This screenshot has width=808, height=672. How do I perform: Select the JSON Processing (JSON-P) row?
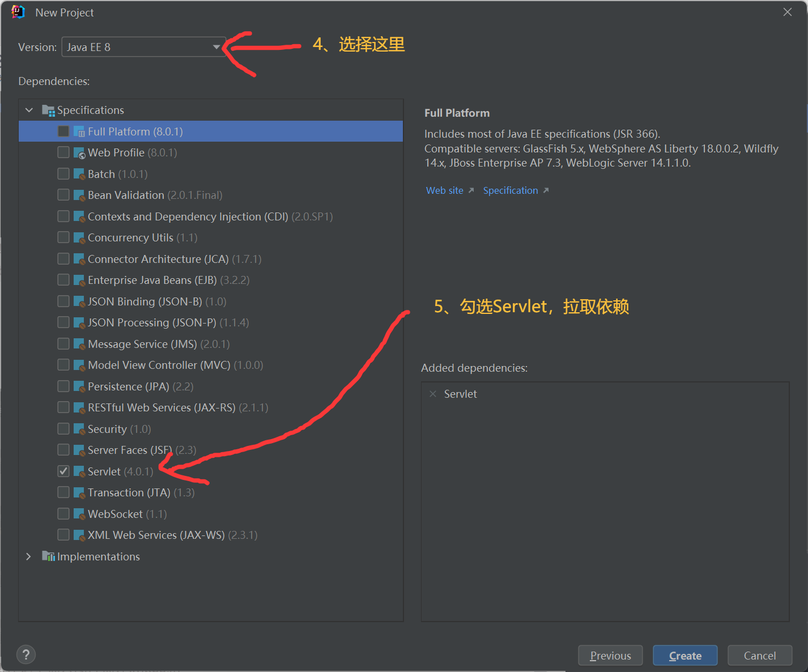211,323
